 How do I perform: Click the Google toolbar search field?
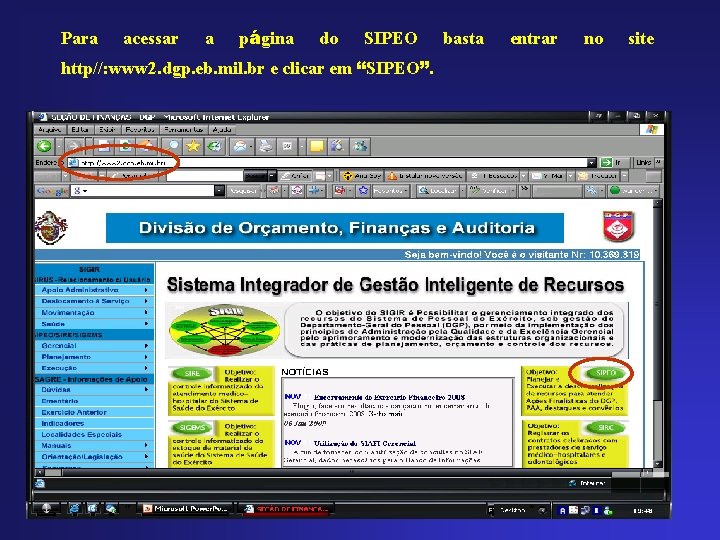[x=143, y=191]
